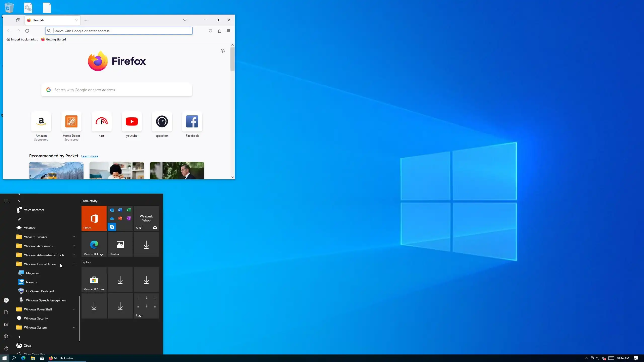Open Narrator from Ease of Access

click(32, 282)
